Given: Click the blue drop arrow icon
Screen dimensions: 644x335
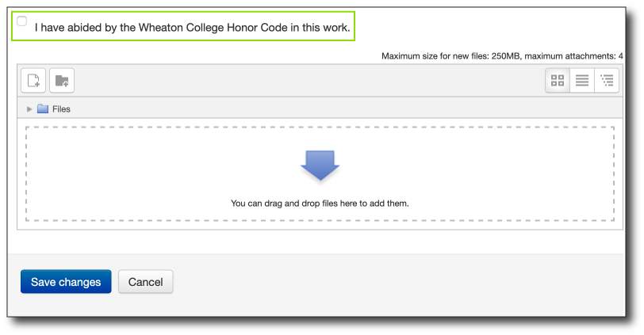Looking at the screenshot, I should (x=320, y=166).
